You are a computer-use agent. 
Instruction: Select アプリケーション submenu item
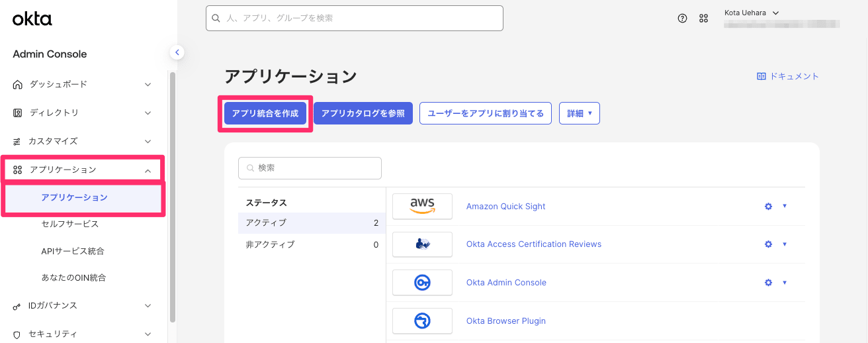click(x=84, y=197)
